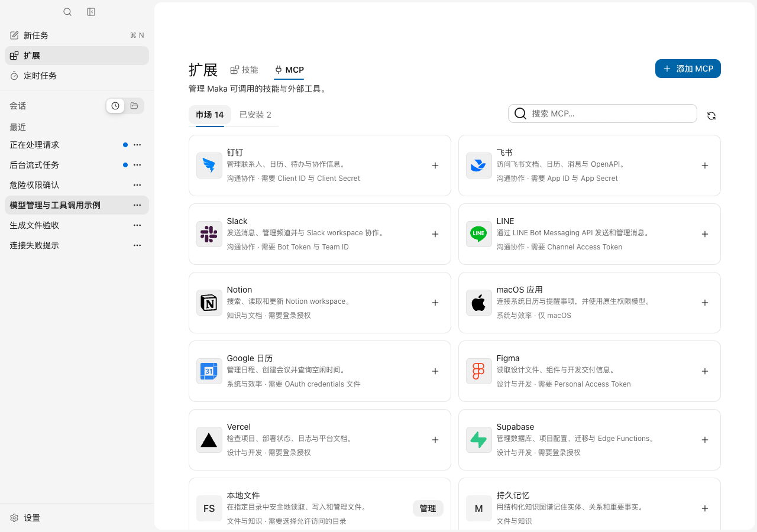Switch to the MCP tab
The image size is (757, 532).
tap(289, 70)
